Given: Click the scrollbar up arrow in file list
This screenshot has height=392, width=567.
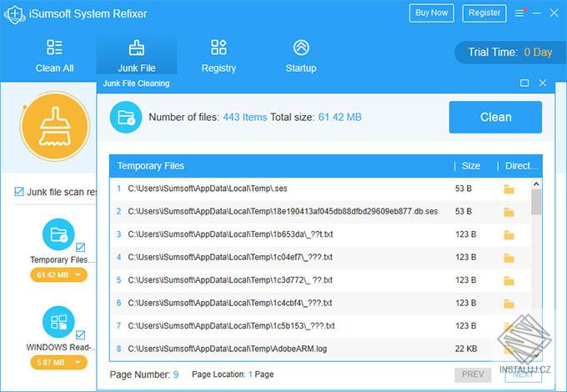Looking at the screenshot, I should point(536,184).
